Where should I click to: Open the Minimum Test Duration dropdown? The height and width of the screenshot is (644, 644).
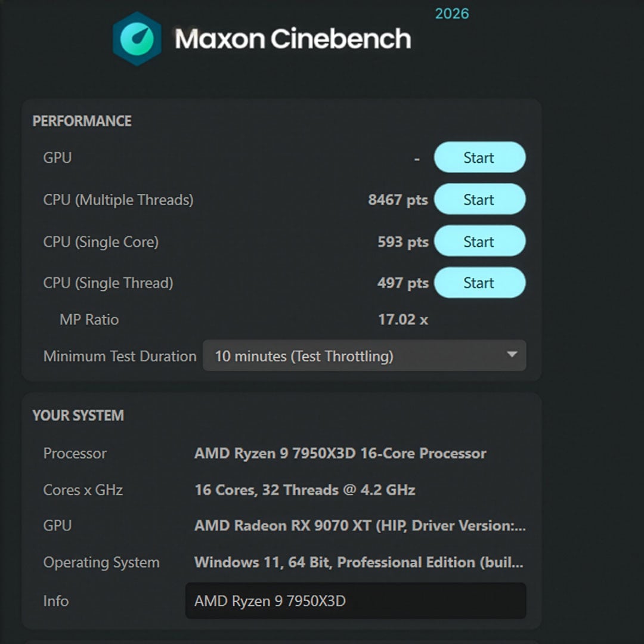tap(365, 356)
